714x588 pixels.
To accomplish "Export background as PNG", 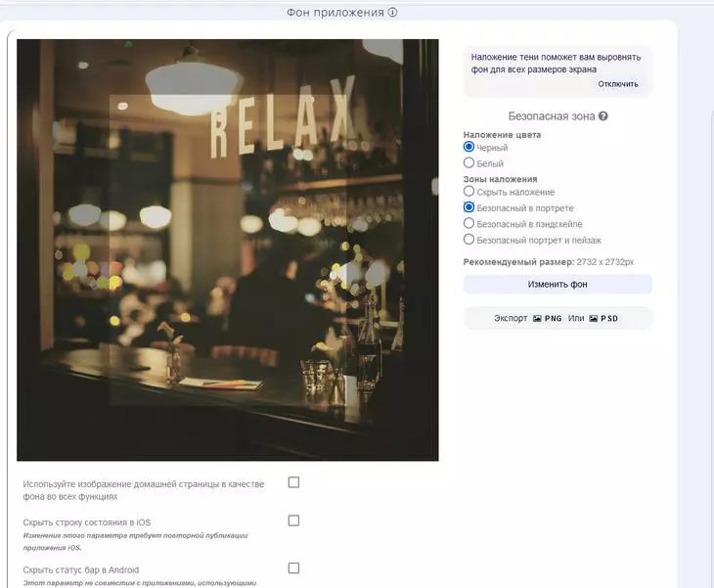I will pyautogui.click(x=548, y=318).
